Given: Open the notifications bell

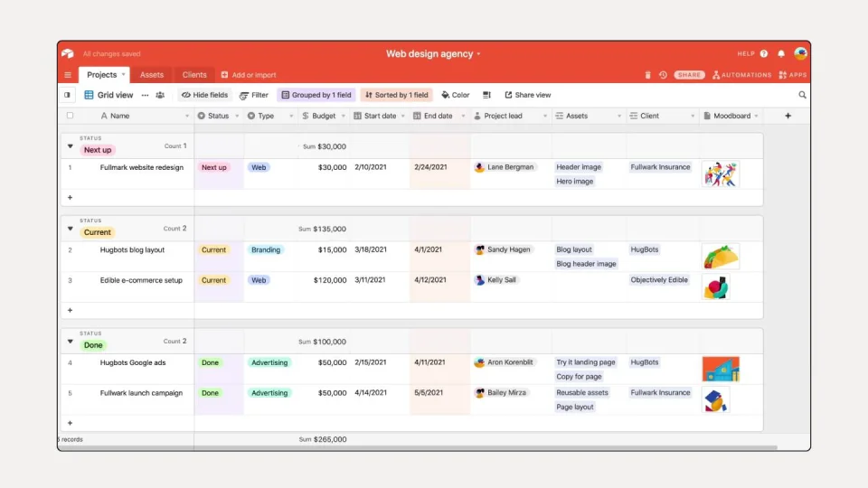Looking at the screenshot, I should point(781,53).
